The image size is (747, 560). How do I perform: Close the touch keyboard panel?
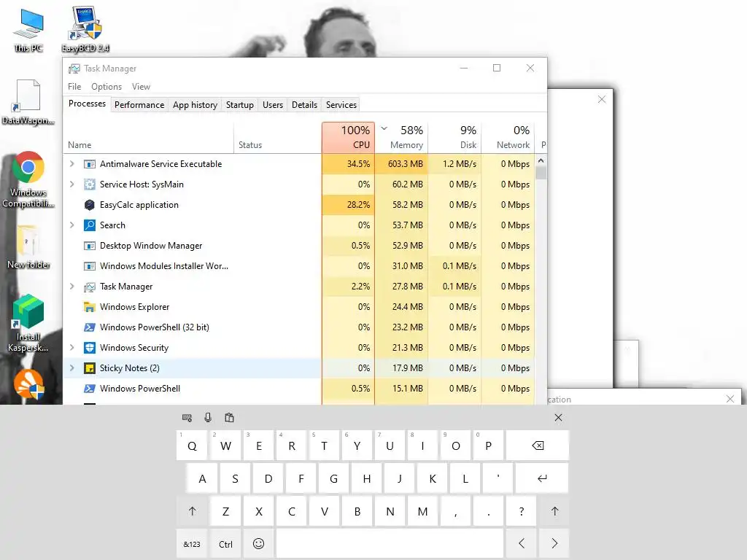[558, 418]
